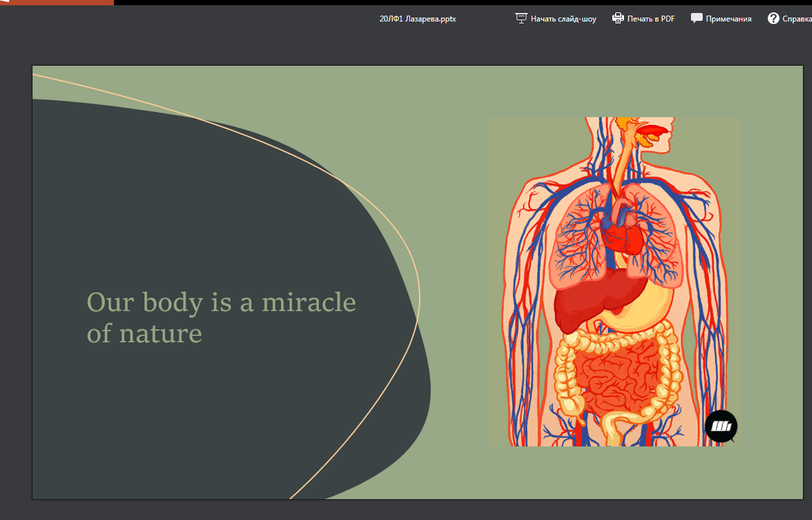The image size is (812, 520).
Task: Click the heart in the anatomy illustration
Action: tap(623, 236)
